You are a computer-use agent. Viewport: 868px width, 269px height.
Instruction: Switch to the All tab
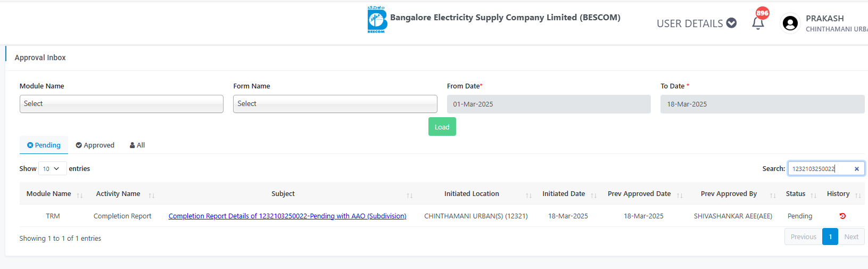(x=137, y=145)
